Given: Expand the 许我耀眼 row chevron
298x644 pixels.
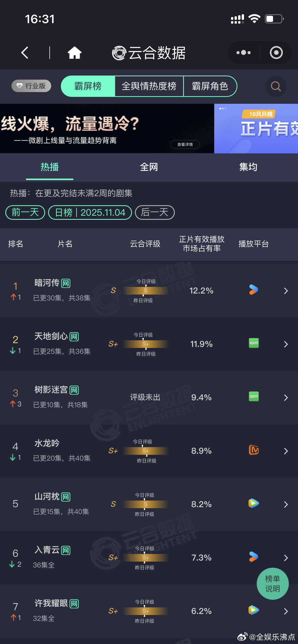Looking at the screenshot, I should [x=286, y=611].
